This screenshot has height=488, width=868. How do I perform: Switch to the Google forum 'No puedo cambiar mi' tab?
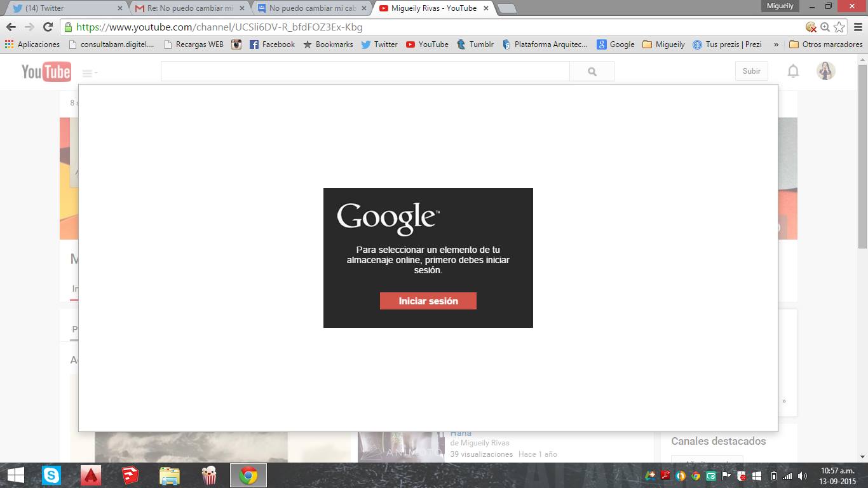click(312, 8)
